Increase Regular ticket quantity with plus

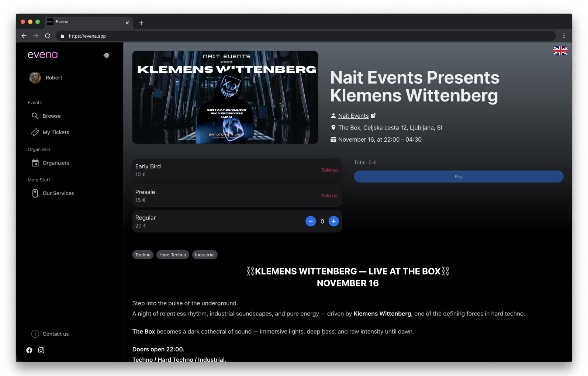[333, 221]
